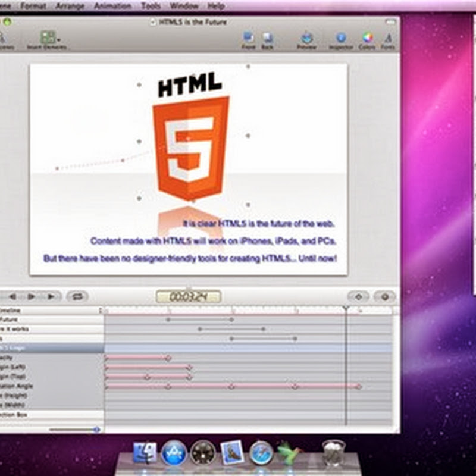Click the 00:03.24 timecode display
The image size is (476, 476).
pyautogui.click(x=188, y=296)
